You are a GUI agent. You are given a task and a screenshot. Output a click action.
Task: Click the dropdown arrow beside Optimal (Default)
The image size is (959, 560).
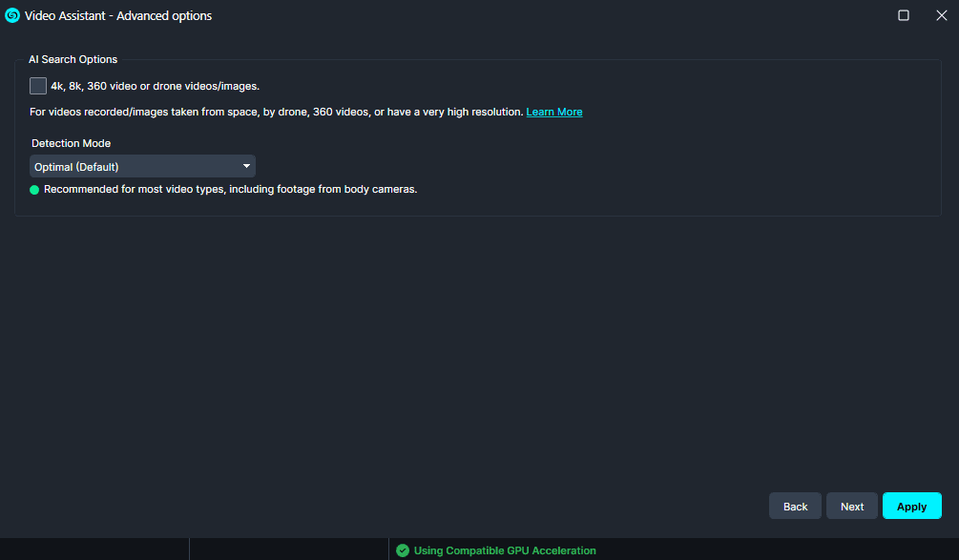click(x=246, y=166)
